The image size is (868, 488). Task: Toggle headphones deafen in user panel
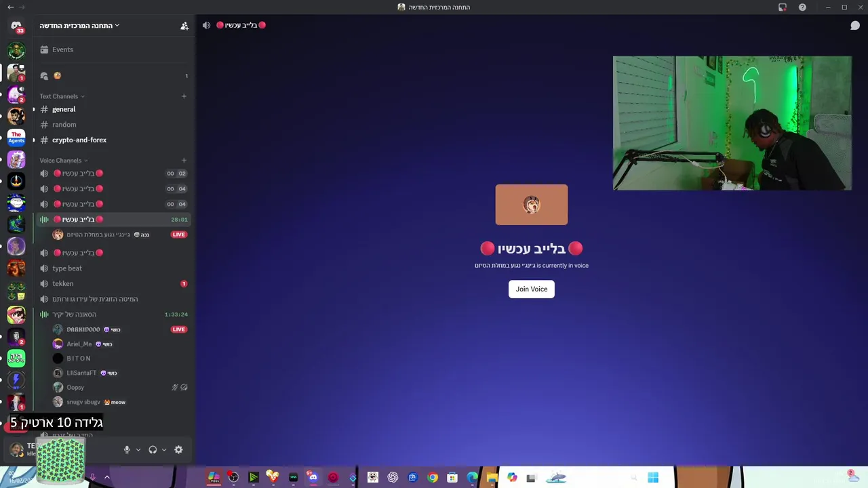pyautogui.click(x=153, y=449)
